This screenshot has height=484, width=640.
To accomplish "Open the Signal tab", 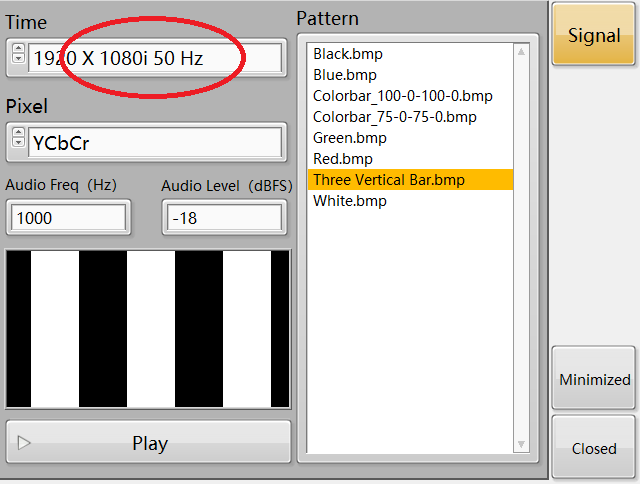I will coord(594,36).
